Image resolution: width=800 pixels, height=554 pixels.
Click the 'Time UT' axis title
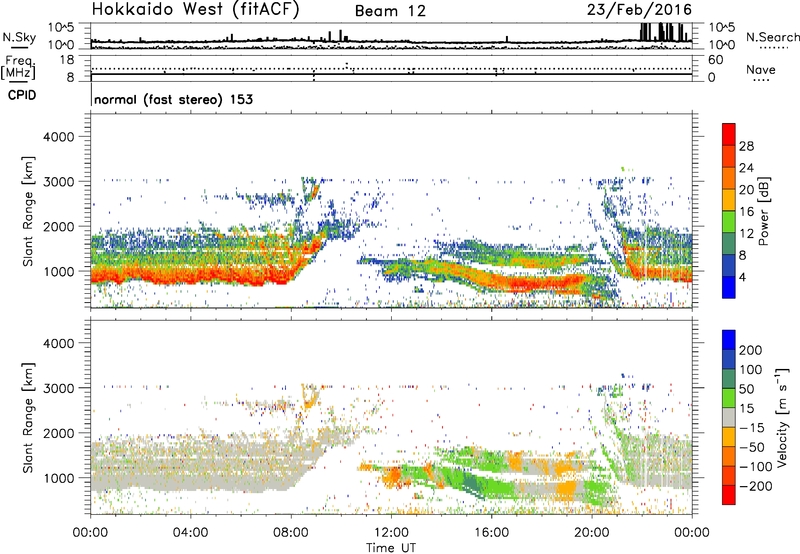pyautogui.click(x=391, y=548)
